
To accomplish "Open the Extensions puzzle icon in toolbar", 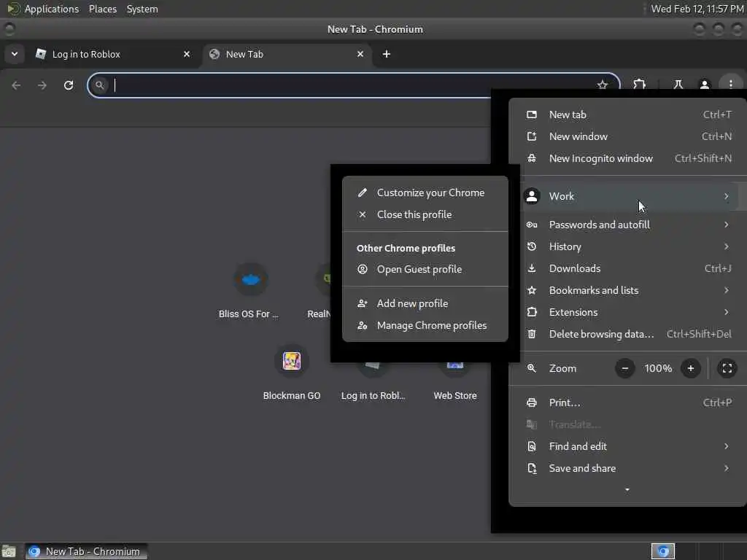I will point(639,85).
